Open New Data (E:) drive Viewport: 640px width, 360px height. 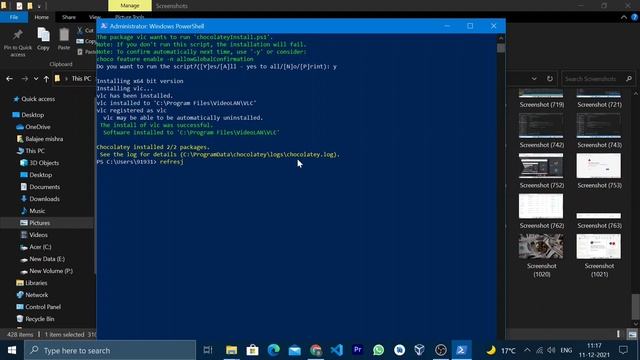[47, 259]
